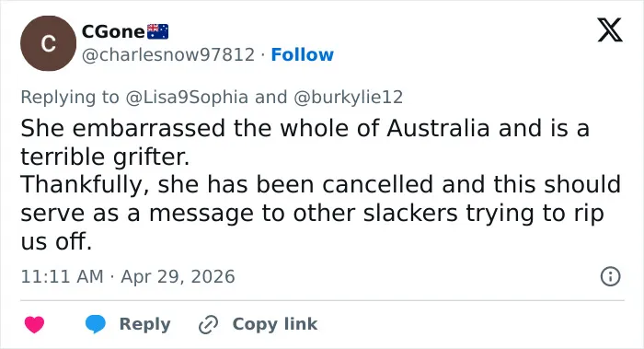
Task: Click the "Thankfully, she has been cancelled" line
Action: (320, 184)
